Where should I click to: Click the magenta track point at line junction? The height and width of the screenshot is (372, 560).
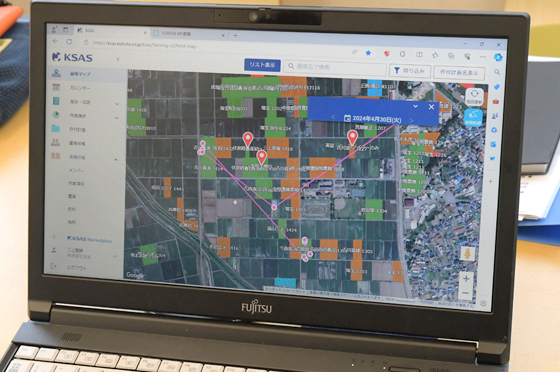pos(274,207)
